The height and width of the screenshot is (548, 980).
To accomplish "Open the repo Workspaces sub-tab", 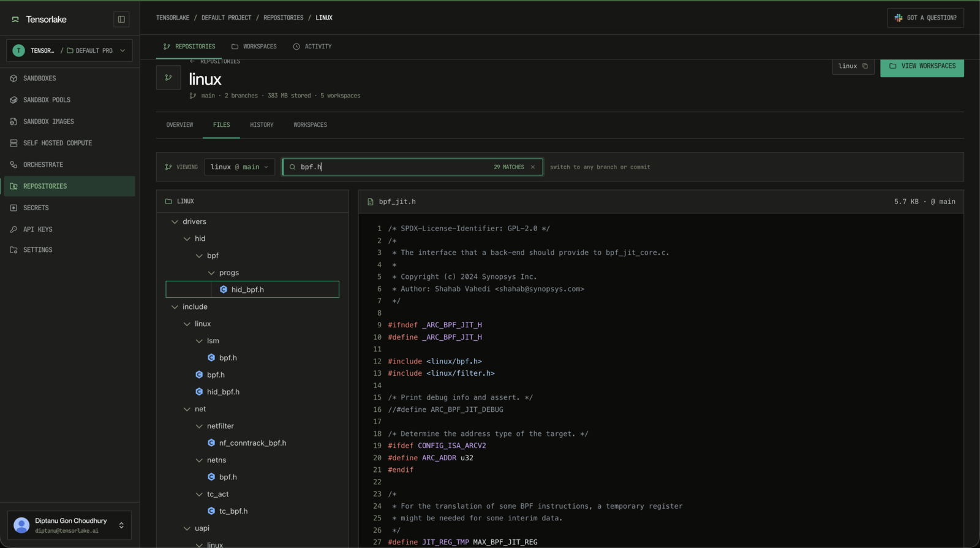I will [x=310, y=125].
